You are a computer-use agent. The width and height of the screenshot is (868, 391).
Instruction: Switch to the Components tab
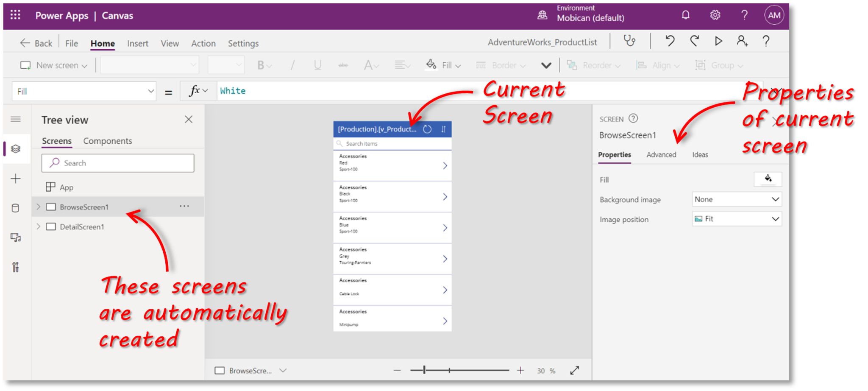pos(108,141)
